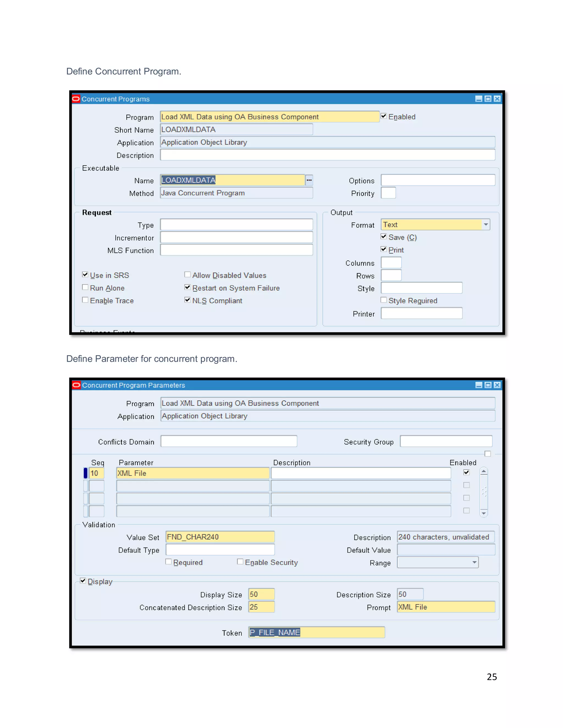Toggle the Display checkbox

[83, 581]
